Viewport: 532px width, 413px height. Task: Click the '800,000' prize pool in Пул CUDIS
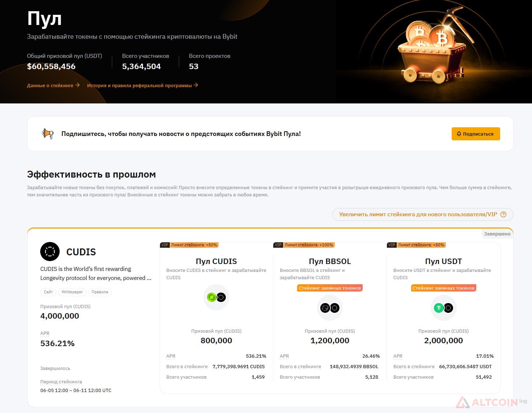216,340
